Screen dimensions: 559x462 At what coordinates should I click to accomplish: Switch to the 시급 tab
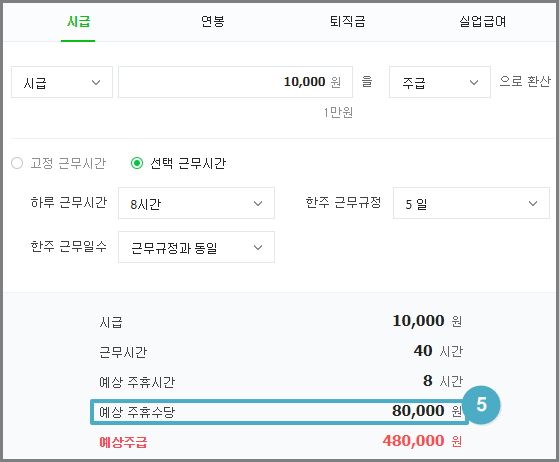(x=78, y=22)
